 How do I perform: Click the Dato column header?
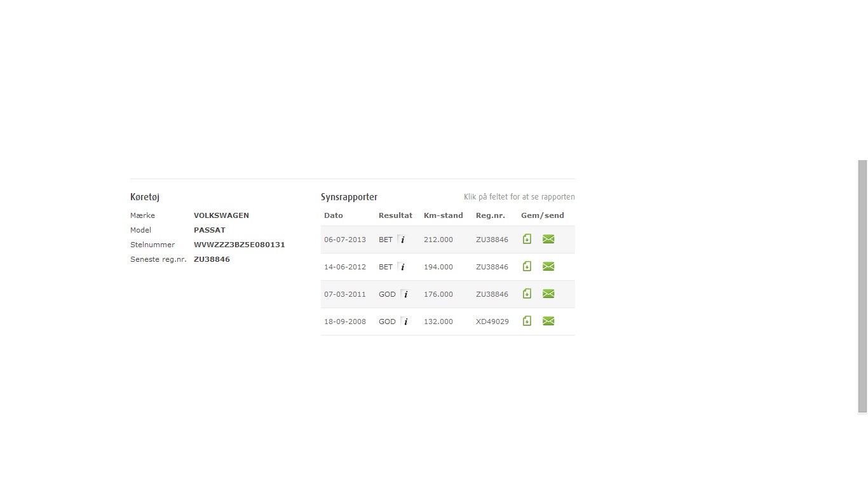click(334, 215)
